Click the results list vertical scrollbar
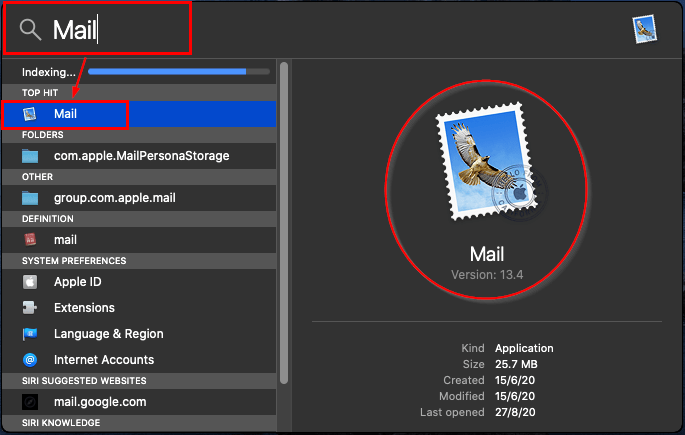 coord(284,223)
